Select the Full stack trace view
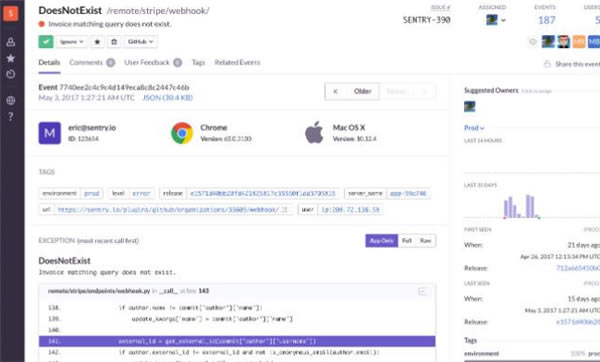The height and width of the screenshot is (362, 600). (x=407, y=241)
